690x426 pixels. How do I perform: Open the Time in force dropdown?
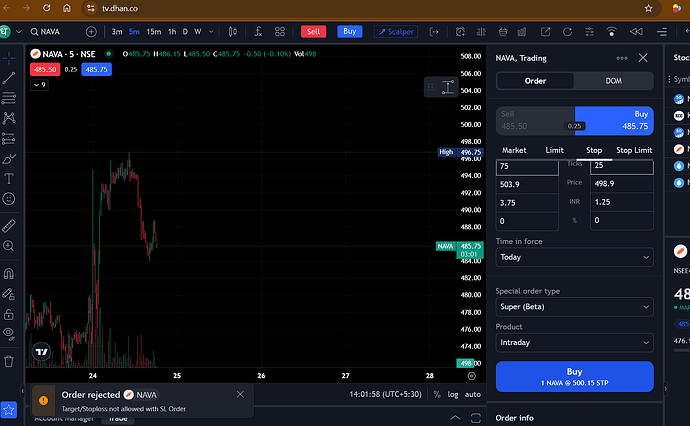coord(574,257)
